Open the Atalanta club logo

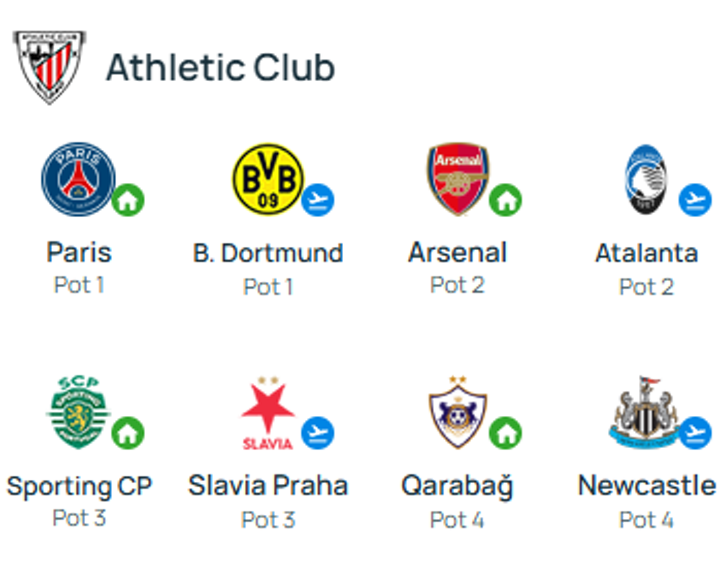pos(646,180)
